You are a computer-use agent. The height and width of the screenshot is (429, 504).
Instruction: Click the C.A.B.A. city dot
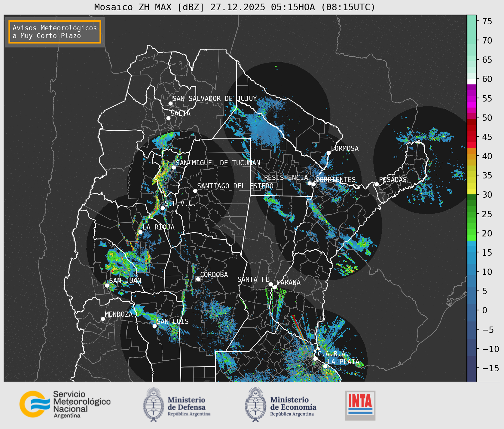tap(316, 358)
